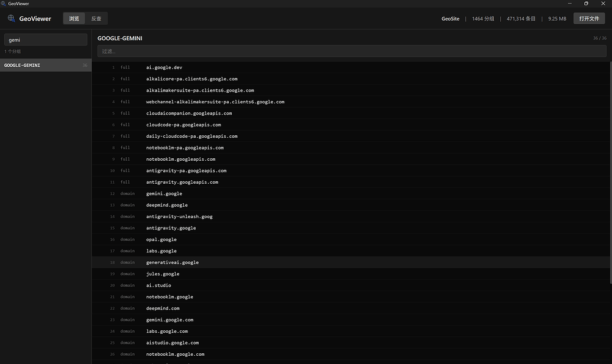Screen dimensions: 612x364
Task: Select row labs.google
Action: click(351, 251)
